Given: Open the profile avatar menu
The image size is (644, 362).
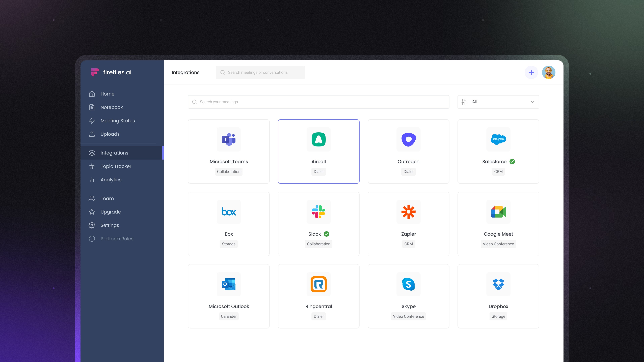Looking at the screenshot, I should pos(549,72).
